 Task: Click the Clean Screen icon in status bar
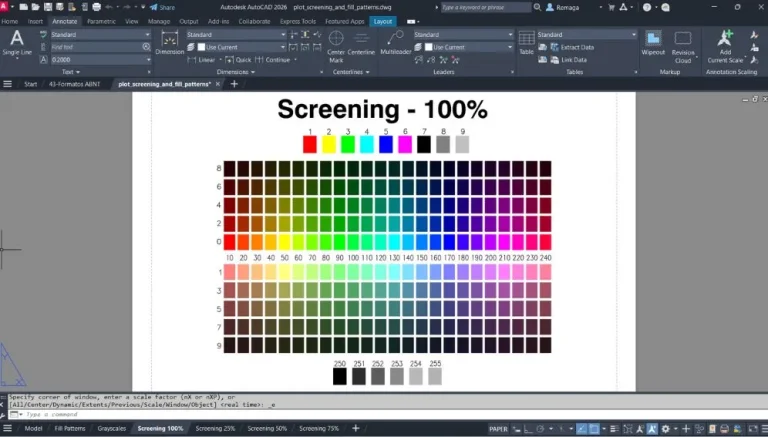pyautogui.click(x=752, y=429)
